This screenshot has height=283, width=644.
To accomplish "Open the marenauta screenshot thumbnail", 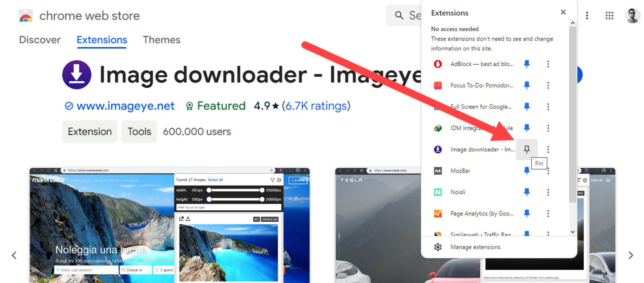I will point(169,225).
